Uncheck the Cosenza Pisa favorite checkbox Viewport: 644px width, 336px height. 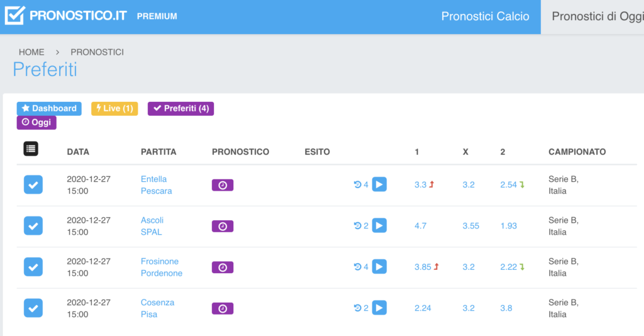coord(33,308)
